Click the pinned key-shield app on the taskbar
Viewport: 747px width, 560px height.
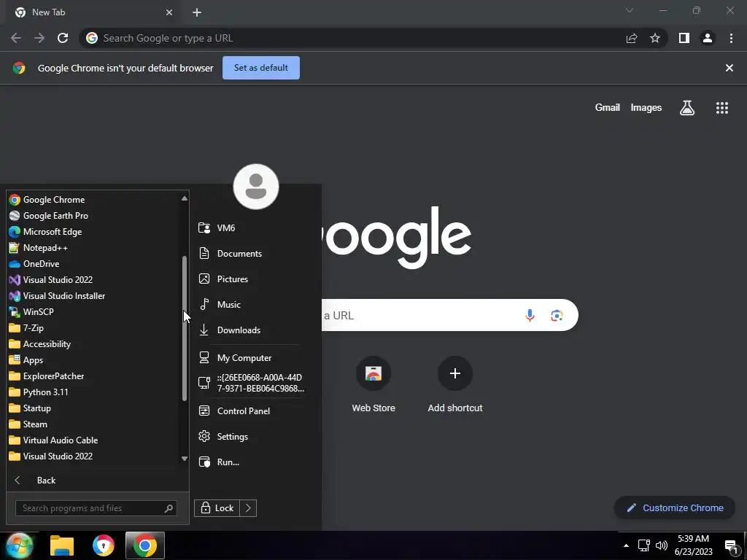104,545
